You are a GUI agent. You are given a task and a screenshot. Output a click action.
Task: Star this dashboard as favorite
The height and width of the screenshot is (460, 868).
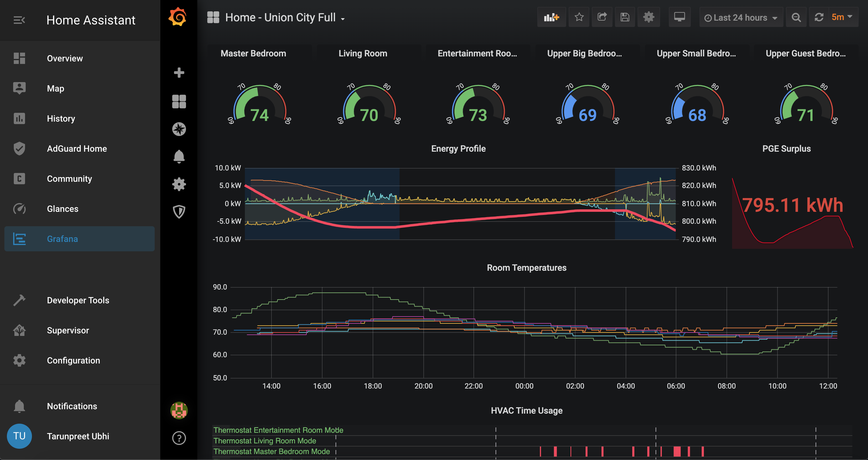579,17
